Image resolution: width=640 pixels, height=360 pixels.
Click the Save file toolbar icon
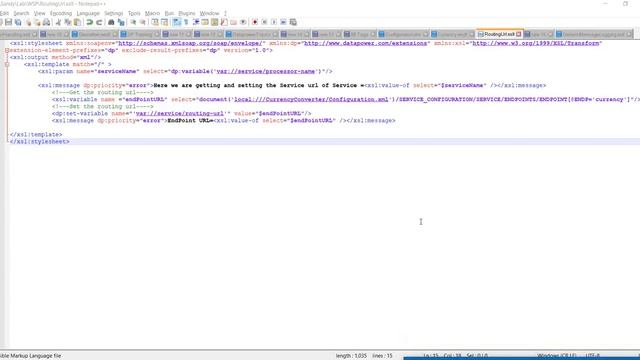pyautogui.click(x=8, y=22)
